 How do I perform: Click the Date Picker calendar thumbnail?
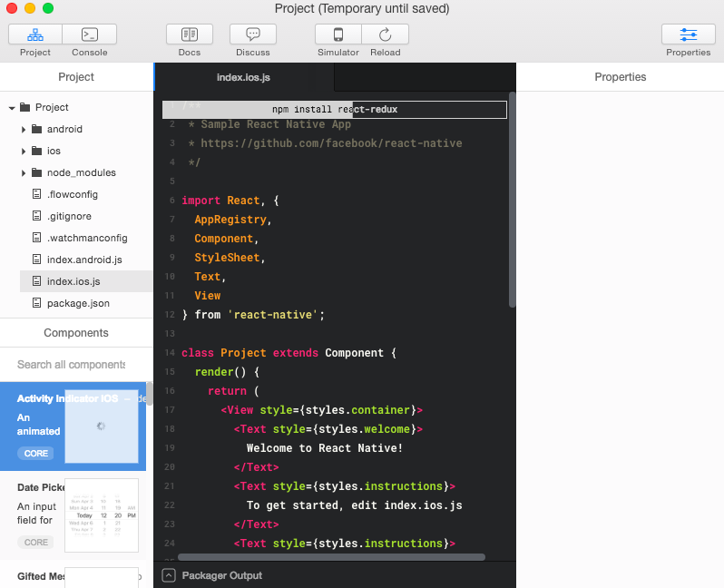(102, 515)
